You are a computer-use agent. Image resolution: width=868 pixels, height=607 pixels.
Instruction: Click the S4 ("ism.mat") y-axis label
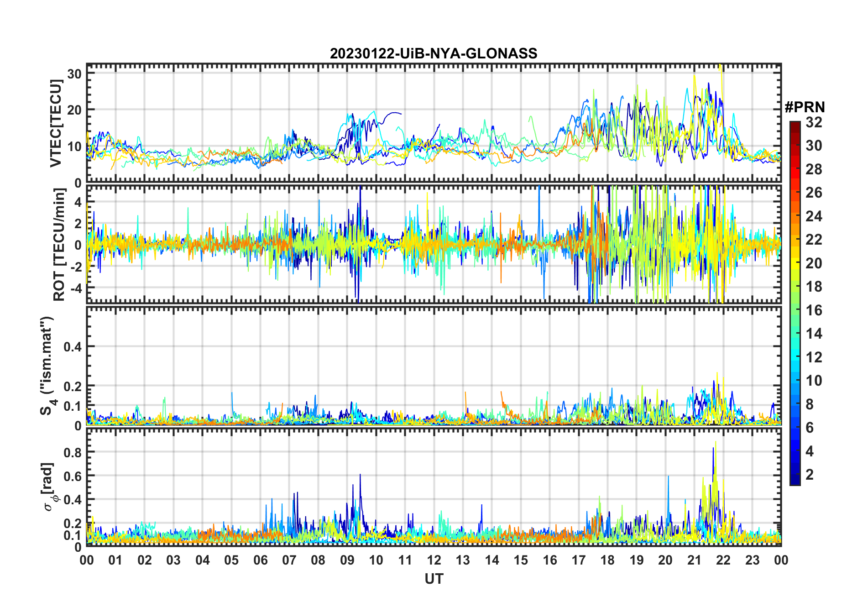click(x=47, y=366)
